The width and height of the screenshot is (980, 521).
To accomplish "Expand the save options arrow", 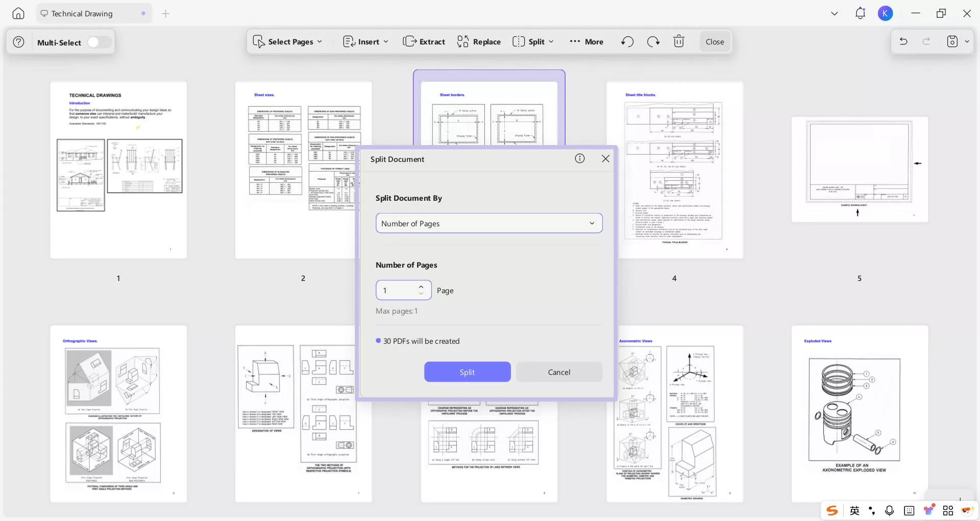I will pyautogui.click(x=967, y=42).
